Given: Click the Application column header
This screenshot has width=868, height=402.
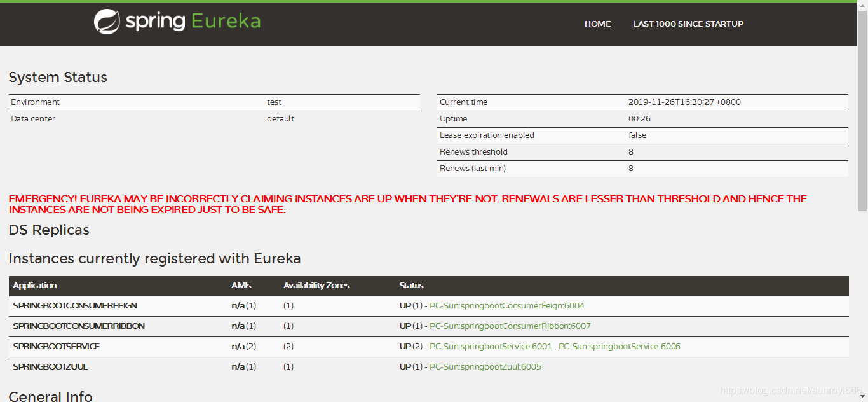Looking at the screenshot, I should click(x=35, y=286).
